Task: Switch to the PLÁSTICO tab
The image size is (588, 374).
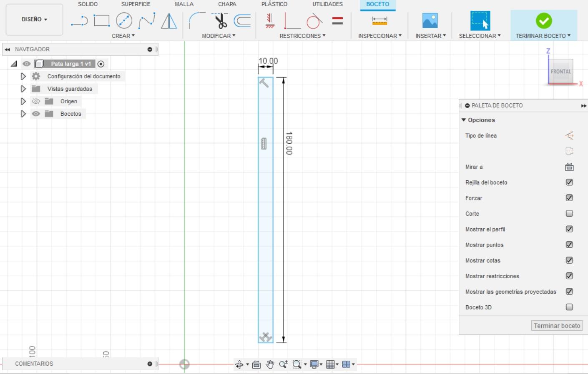Action: tap(274, 4)
